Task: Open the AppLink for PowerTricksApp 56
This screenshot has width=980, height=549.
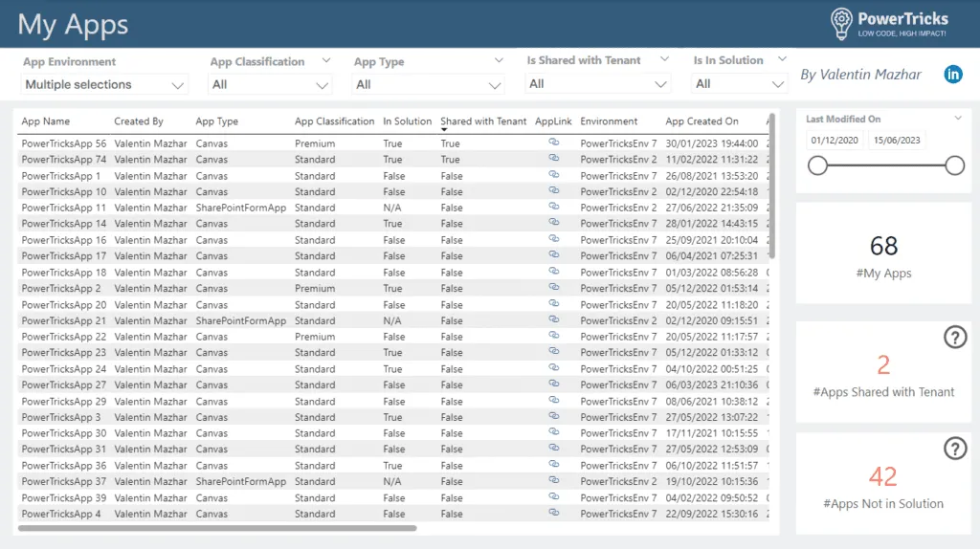Action: coord(554,143)
